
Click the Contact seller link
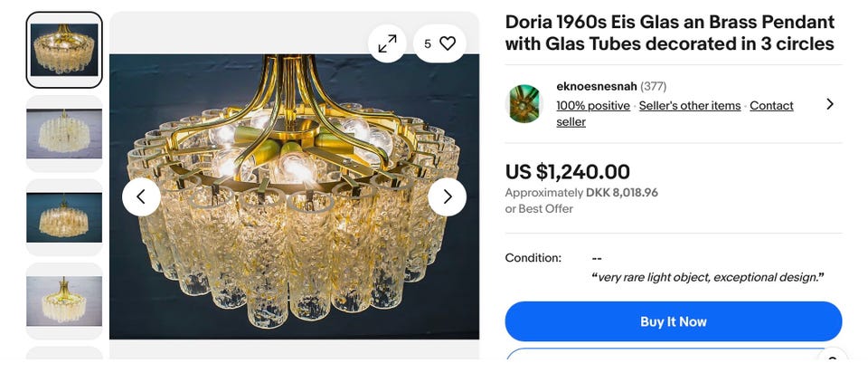point(771,106)
